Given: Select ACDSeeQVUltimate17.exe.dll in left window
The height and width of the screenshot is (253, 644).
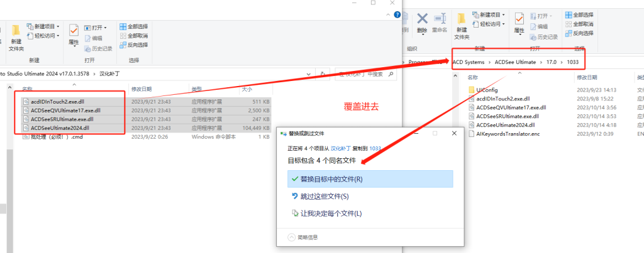Looking at the screenshot, I should (x=65, y=110).
